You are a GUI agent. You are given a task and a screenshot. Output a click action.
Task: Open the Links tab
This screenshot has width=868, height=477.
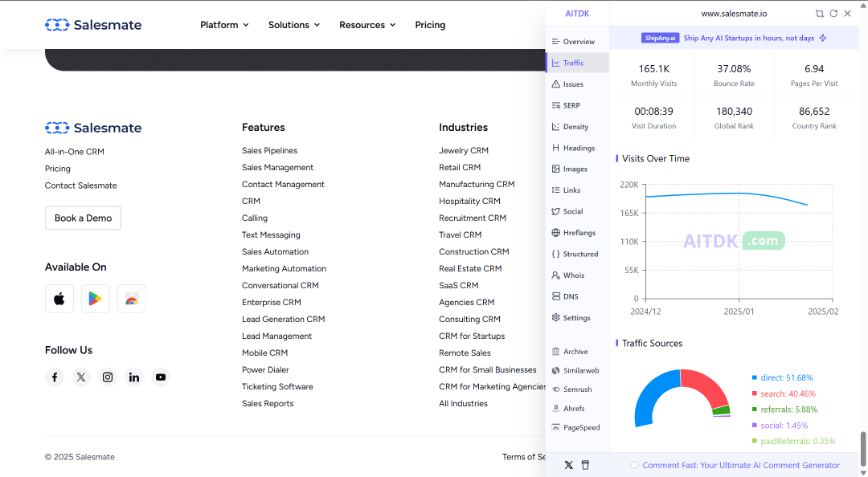pyautogui.click(x=577, y=190)
